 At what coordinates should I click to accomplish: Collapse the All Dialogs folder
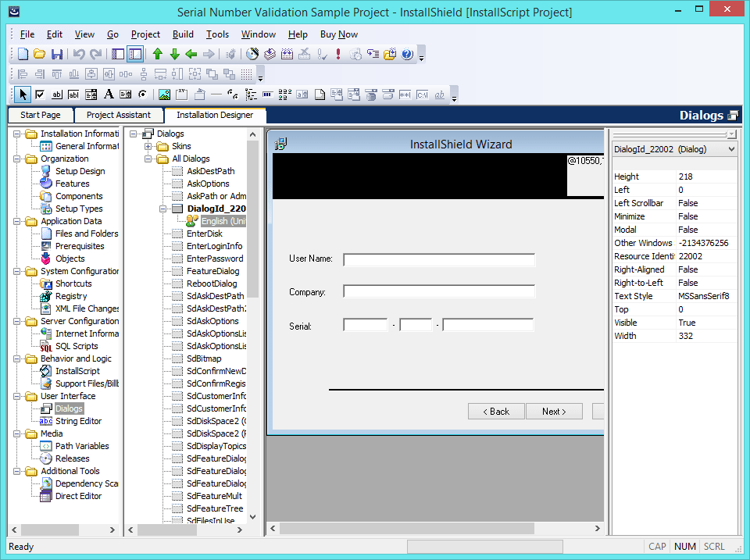[148, 158]
